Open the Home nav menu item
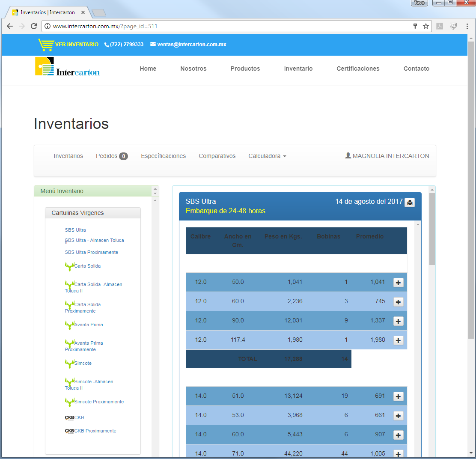 pyautogui.click(x=148, y=69)
